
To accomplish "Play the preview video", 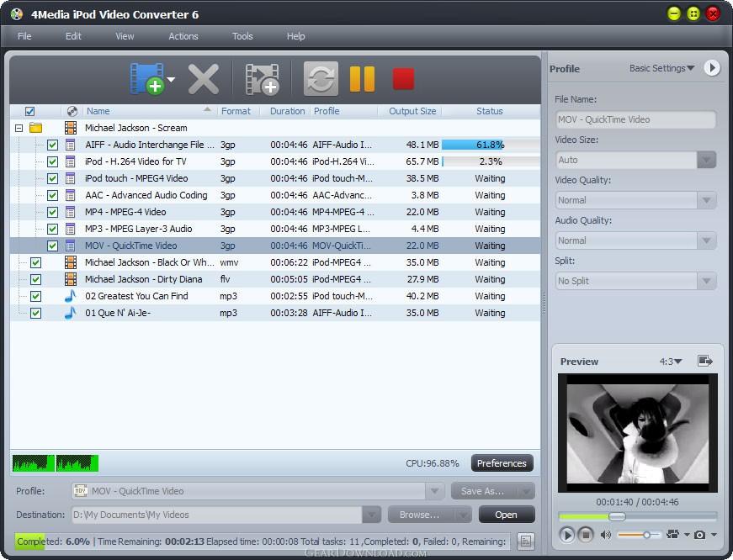I will (x=566, y=534).
